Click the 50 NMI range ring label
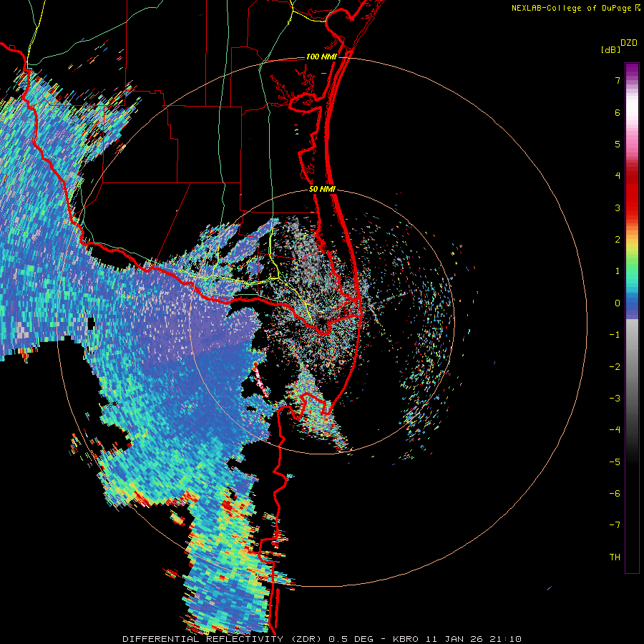This screenshot has width=644, height=644. click(x=323, y=190)
